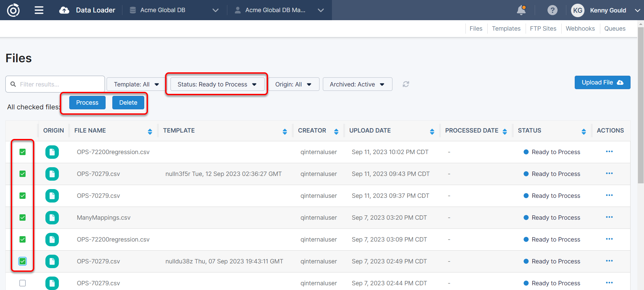Sort by Upload Date column arrows
The height and width of the screenshot is (290, 644).
click(432, 131)
